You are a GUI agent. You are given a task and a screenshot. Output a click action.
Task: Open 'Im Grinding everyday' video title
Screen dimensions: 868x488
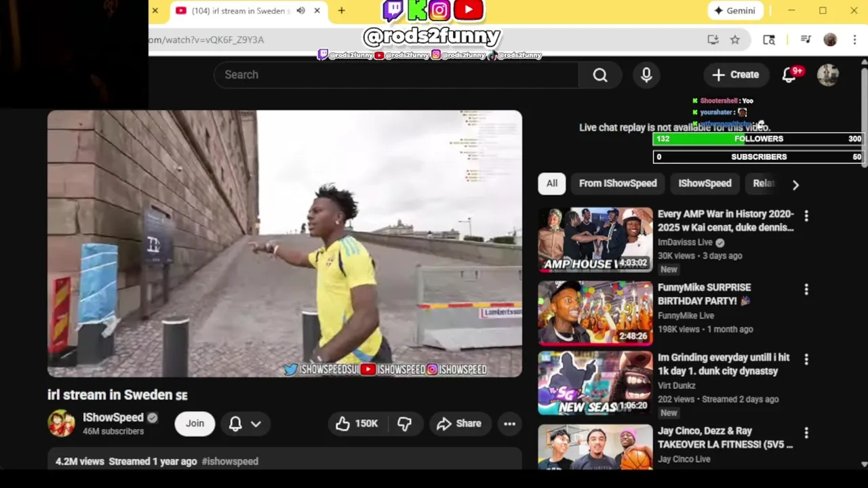pyautogui.click(x=724, y=364)
